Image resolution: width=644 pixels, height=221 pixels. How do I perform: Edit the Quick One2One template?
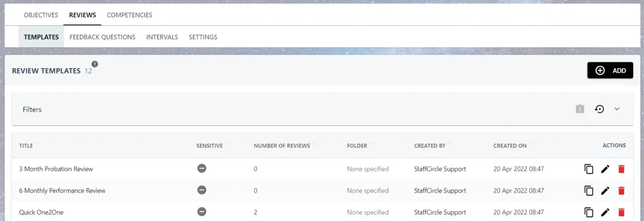(605, 212)
